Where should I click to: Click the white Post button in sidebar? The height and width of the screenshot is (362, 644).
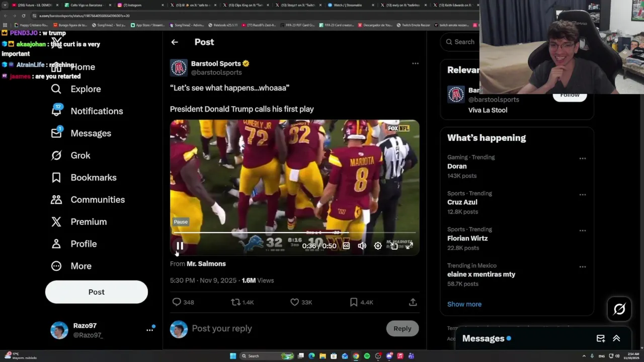tap(97, 292)
